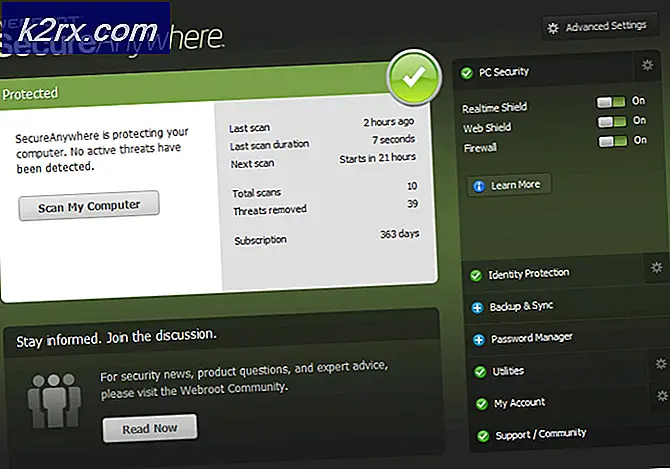Open the Backup & Sync section
Viewport: 670px width, 469px height.
pos(568,306)
